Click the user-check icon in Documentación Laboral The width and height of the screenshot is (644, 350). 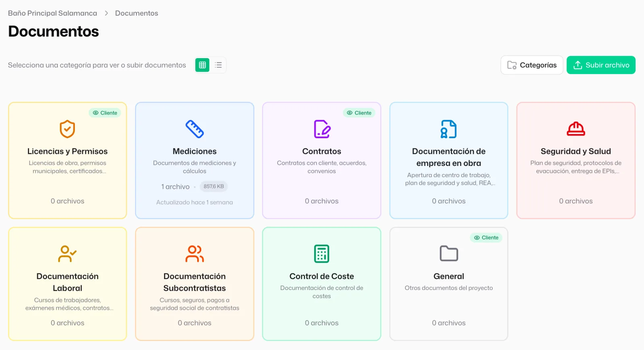pos(67,254)
